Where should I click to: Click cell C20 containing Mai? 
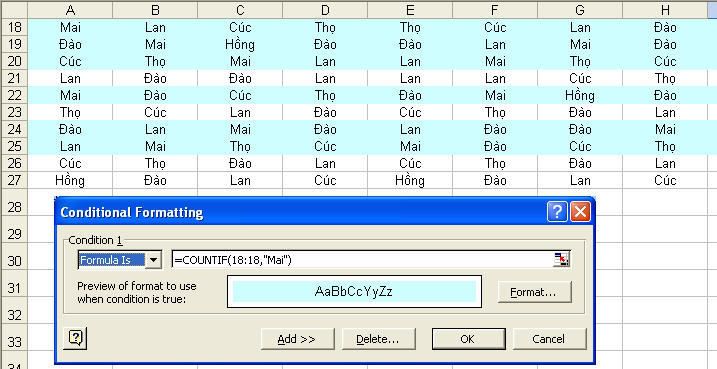point(240,61)
